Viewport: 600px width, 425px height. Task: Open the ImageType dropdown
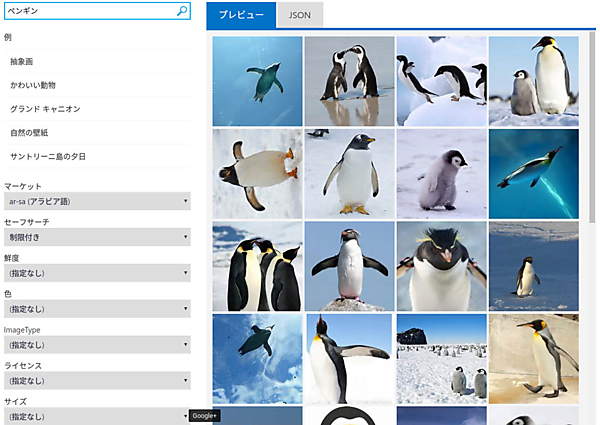[x=96, y=345]
